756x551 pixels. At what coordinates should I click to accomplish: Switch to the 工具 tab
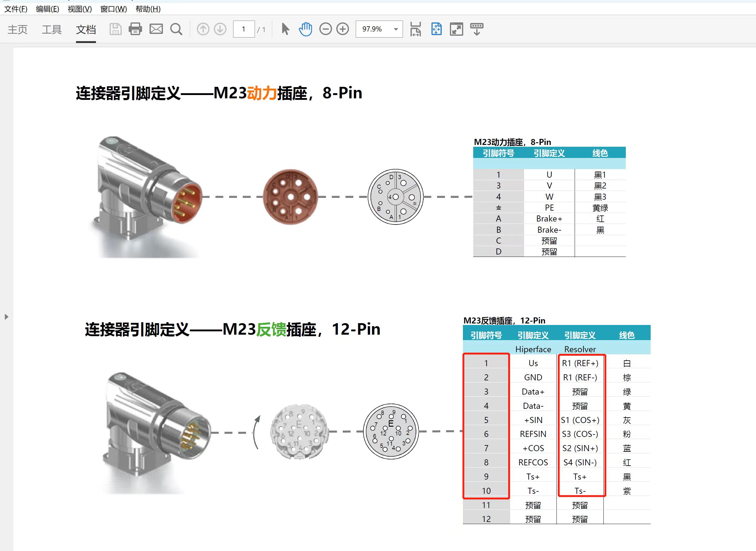pyautogui.click(x=51, y=29)
